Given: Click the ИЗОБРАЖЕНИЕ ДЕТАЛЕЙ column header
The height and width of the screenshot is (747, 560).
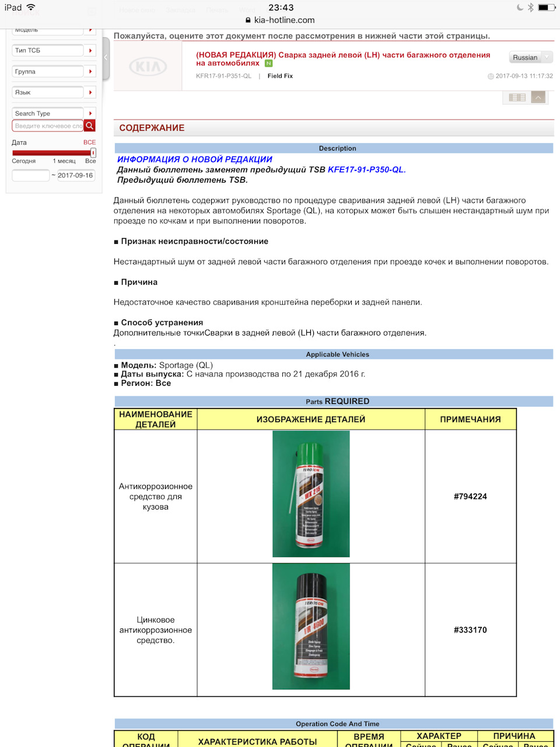Looking at the screenshot, I should click(x=311, y=419).
